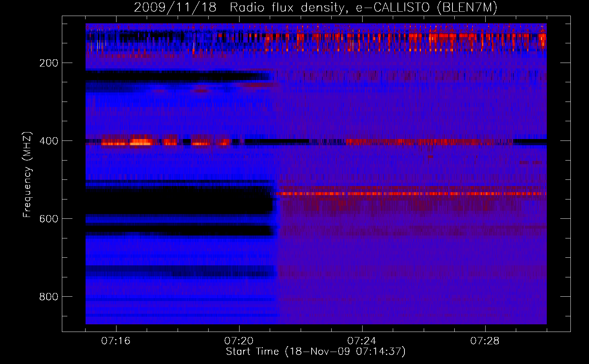Click the 600 frequency tick label
This screenshot has width=589, height=364.
tap(49, 219)
